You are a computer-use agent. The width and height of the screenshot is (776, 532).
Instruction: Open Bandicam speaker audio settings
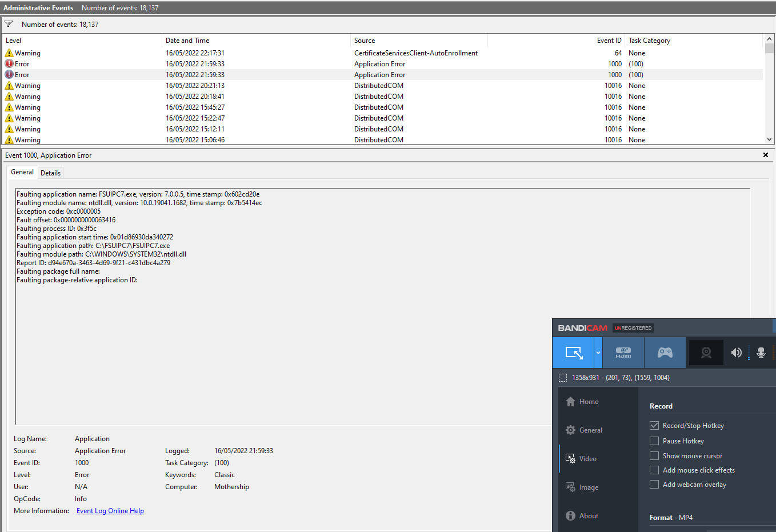737,353
